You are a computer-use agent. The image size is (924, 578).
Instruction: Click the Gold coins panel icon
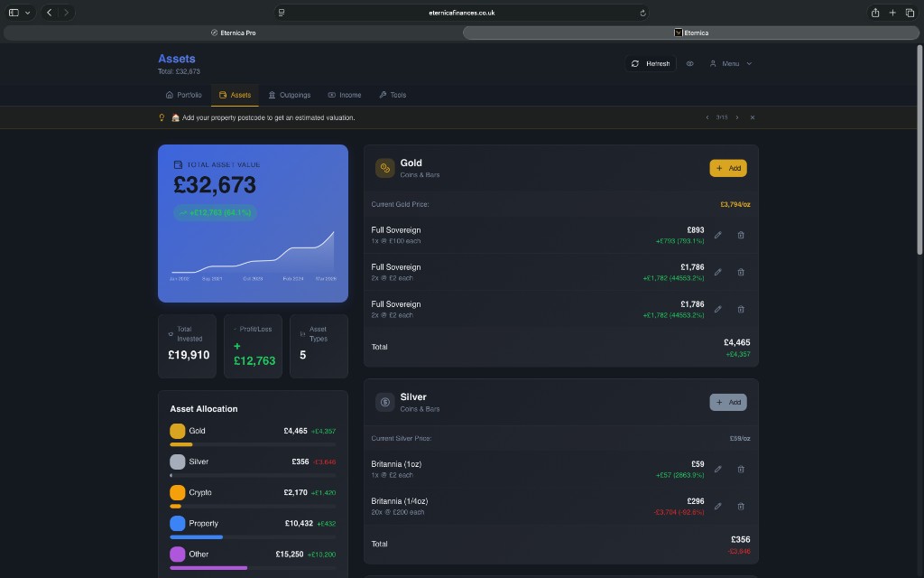[x=383, y=167]
